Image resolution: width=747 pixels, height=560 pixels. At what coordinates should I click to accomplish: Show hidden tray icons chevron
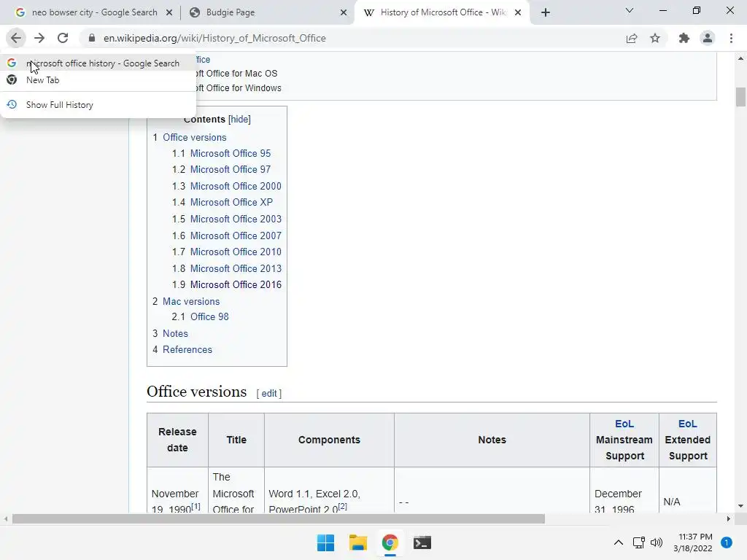click(619, 542)
